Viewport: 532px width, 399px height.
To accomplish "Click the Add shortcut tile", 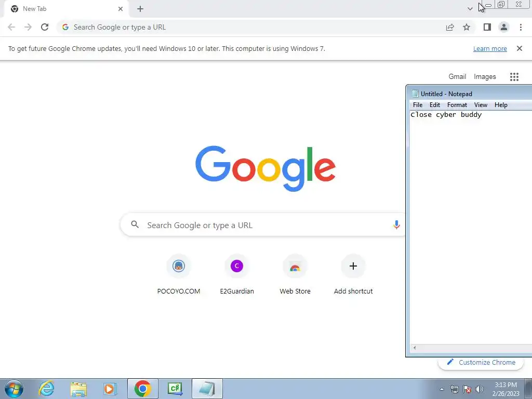I will click(353, 274).
